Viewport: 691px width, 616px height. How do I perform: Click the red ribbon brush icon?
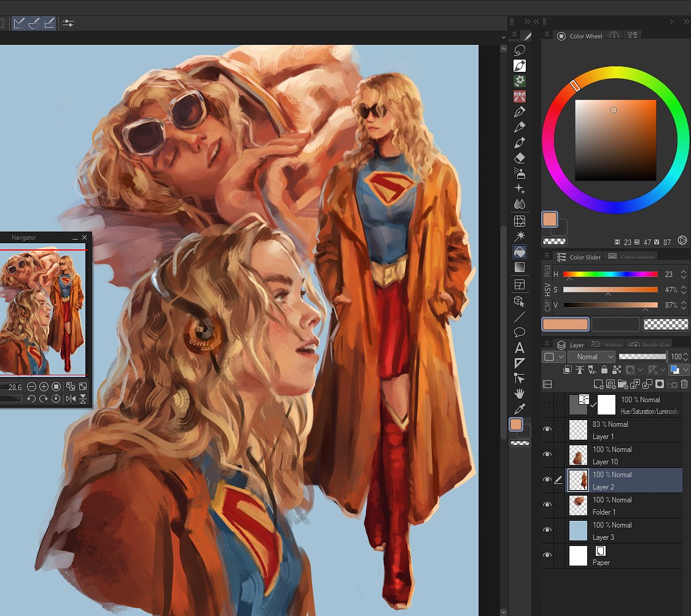click(520, 96)
